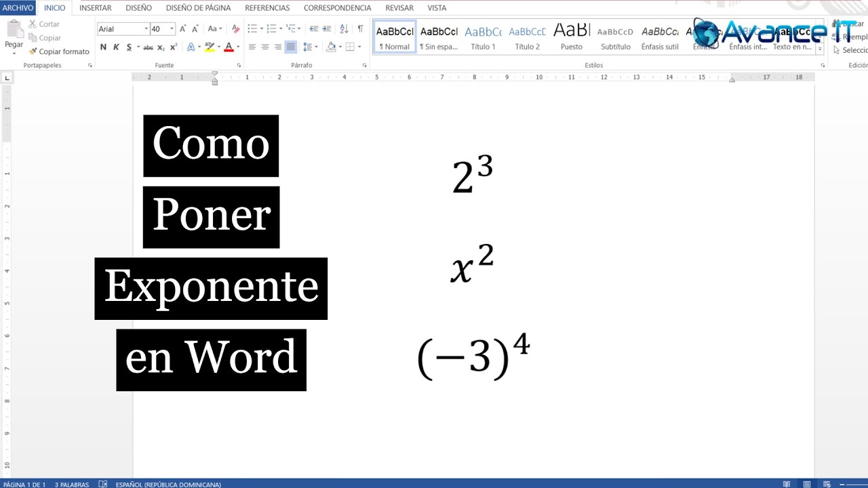
Task: Apply the Sin espaciado style
Action: pyautogui.click(x=439, y=37)
